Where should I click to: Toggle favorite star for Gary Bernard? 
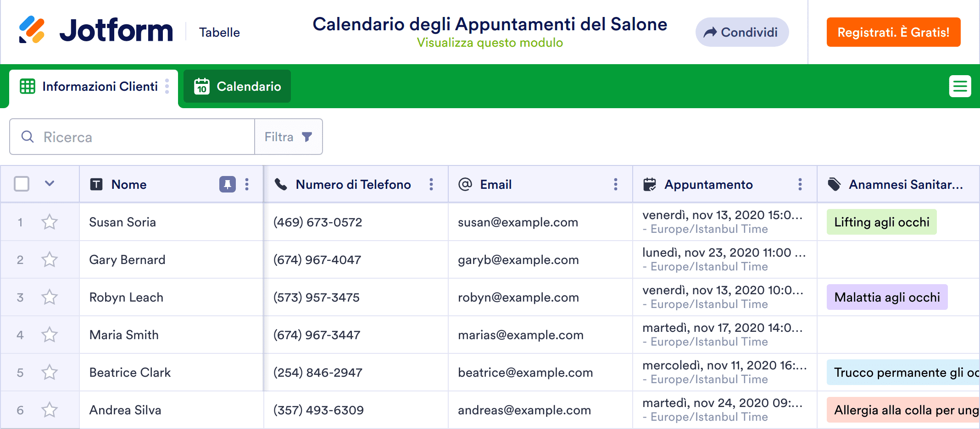(x=50, y=260)
